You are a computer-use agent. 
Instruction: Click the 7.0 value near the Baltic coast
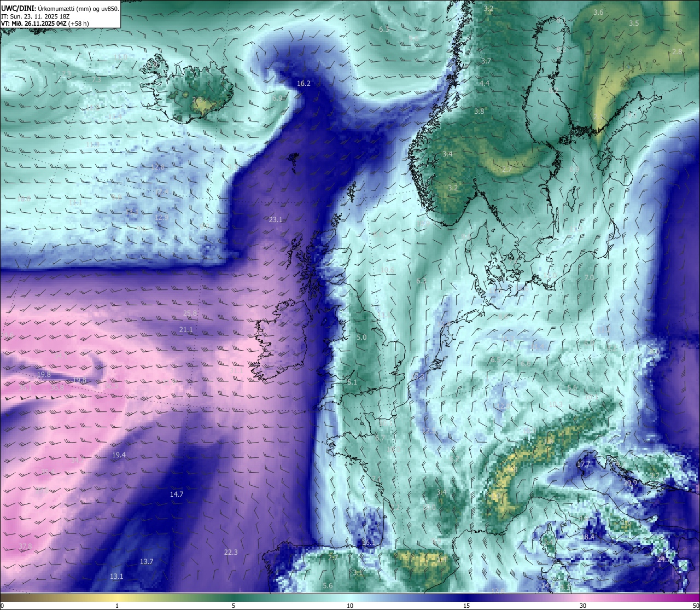pos(589,278)
